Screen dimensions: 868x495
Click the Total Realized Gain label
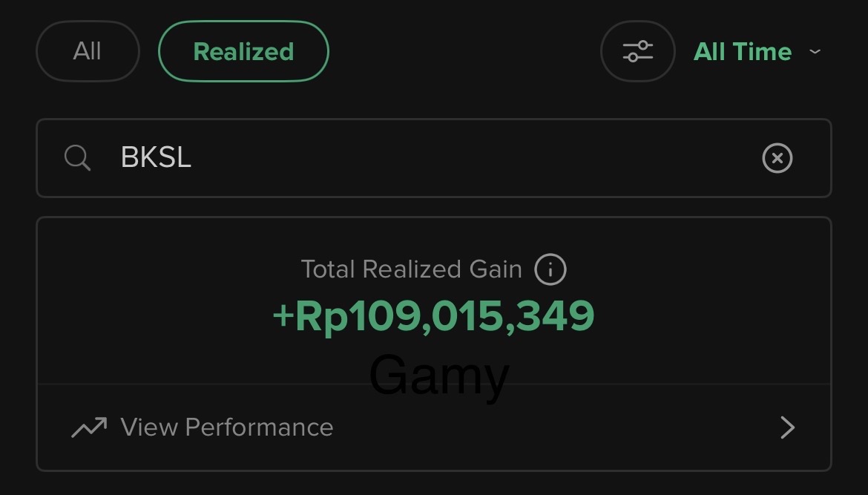coord(411,269)
